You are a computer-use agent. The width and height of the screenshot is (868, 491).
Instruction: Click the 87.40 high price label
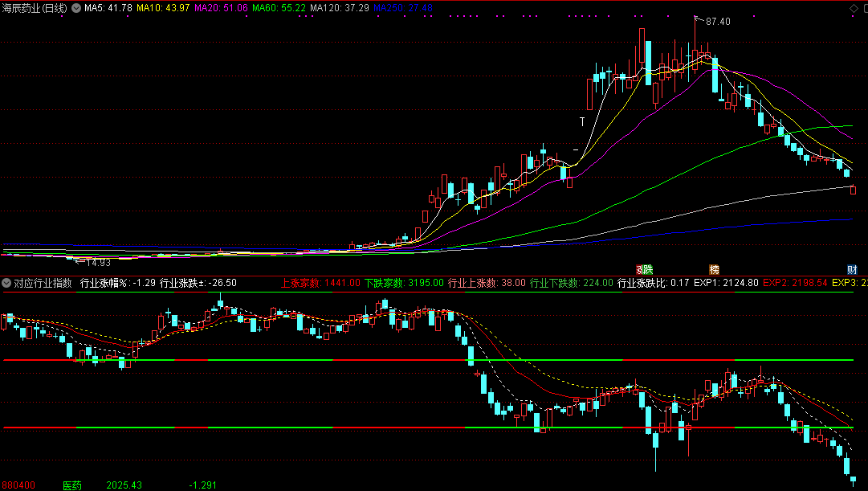point(718,22)
